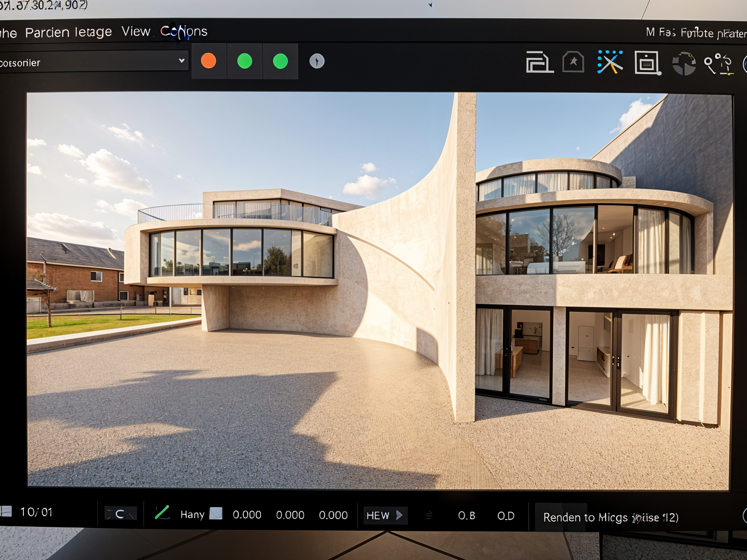
Task: Expand the HEW arrow selector
Action: 399,515
